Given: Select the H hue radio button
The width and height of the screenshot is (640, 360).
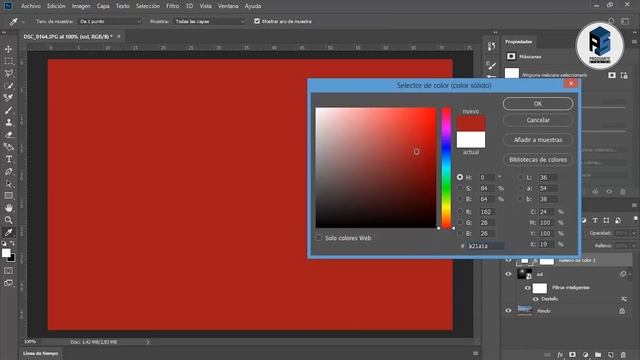Looking at the screenshot, I should coord(460,177).
